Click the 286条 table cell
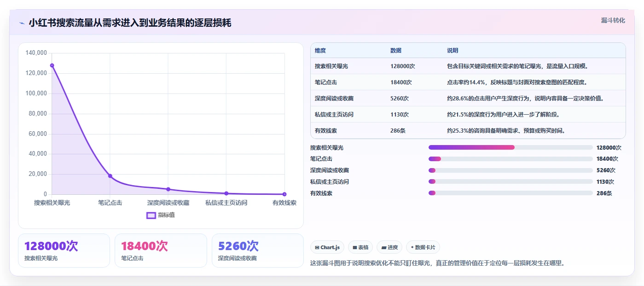Viewport: 644px width, 286px height. click(x=398, y=131)
